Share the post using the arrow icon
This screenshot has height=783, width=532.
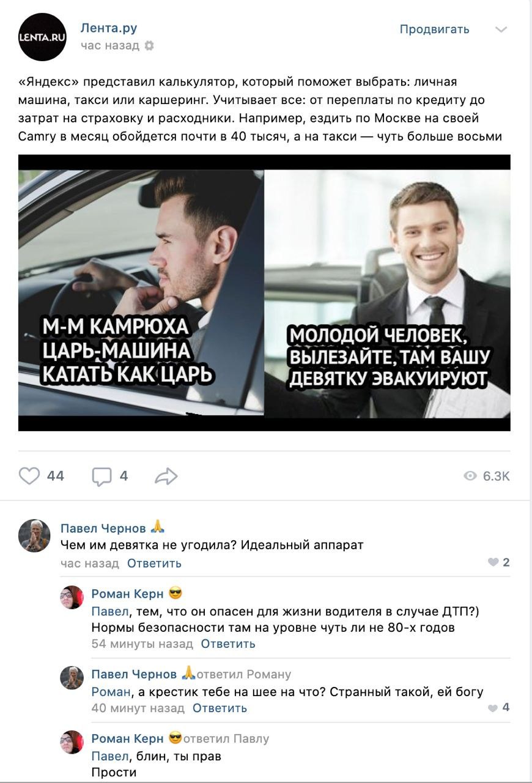166,476
